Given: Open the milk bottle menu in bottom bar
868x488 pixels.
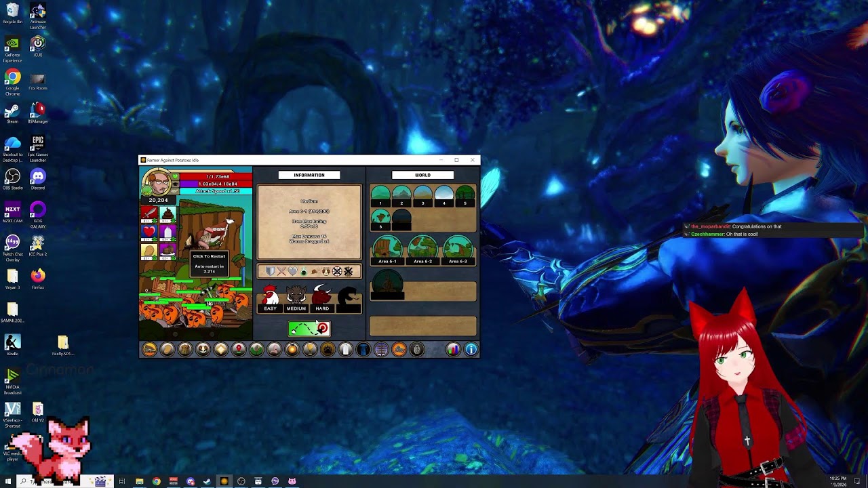Looking at the screenshot, I should [346, 350].
